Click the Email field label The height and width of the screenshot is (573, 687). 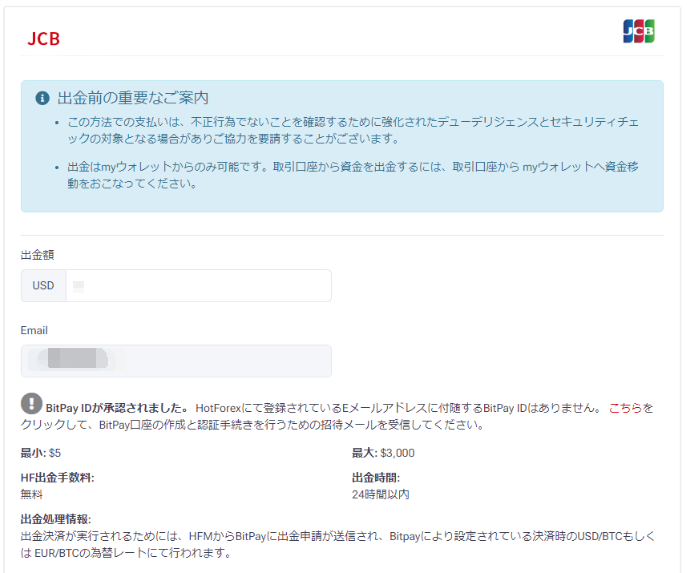click(34, 330)
